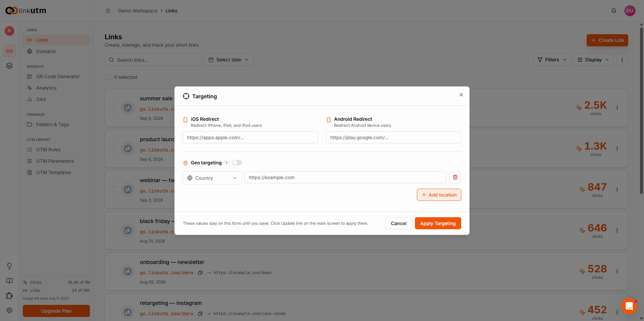The height and width of the screenshot is (321, 644).
Task: Check the retargeting — instagram link checkbox
Action: (x=113, y=312)
